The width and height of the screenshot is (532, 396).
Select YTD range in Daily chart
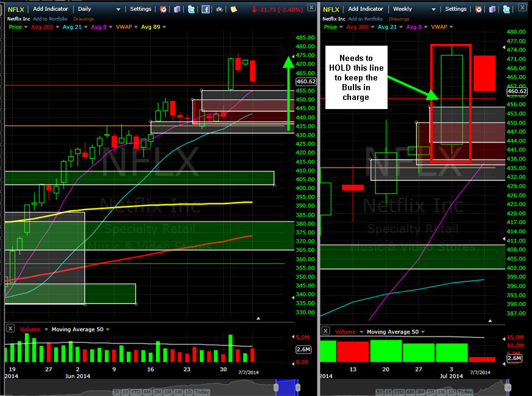point(135,392)
